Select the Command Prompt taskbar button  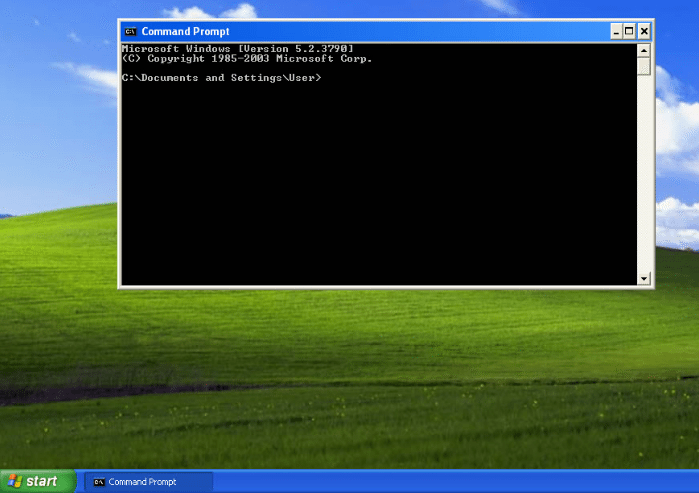[149, 482]
